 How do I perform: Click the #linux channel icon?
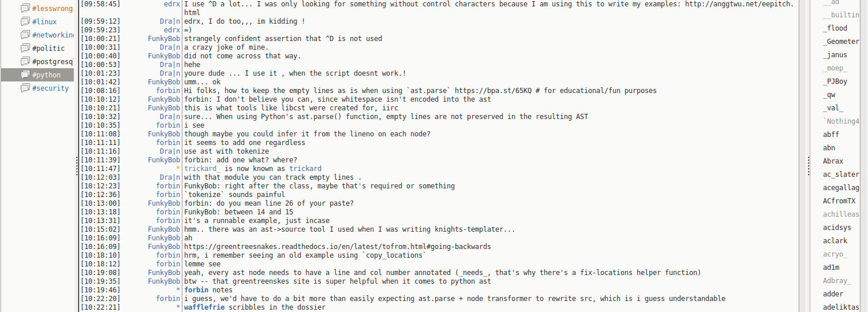(25, 22)
